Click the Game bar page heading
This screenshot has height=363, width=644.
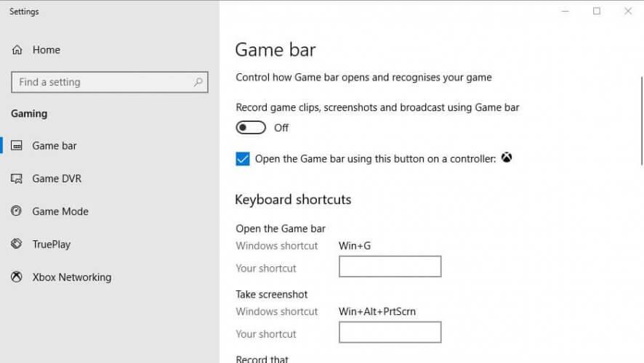click(275, 49)
